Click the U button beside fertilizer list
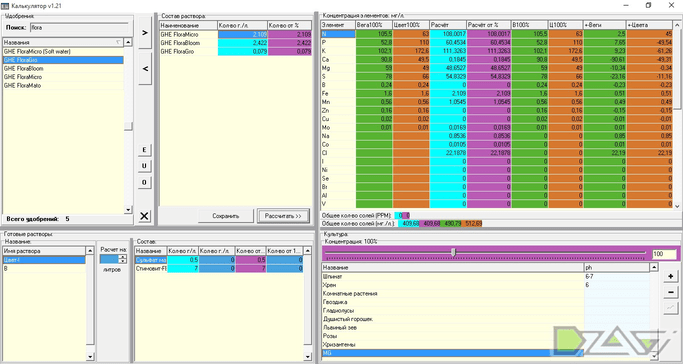The width and height of the screenshot is (683, 364). [144, 166]
